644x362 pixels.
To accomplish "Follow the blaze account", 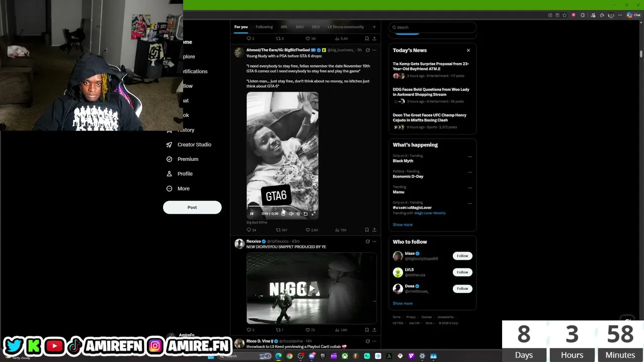I will (x=462, y=256).
